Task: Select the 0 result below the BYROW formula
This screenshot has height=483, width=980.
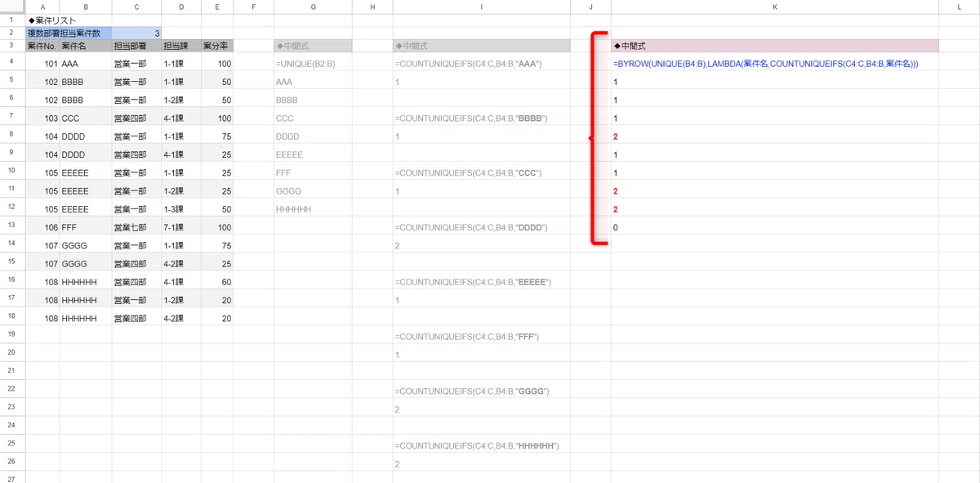Action: tap(774, 227)
